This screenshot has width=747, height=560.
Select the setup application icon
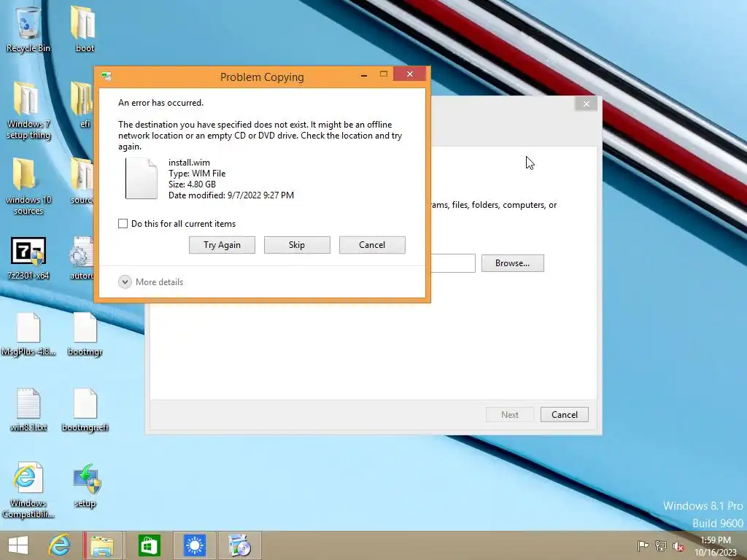pos(85,486)
